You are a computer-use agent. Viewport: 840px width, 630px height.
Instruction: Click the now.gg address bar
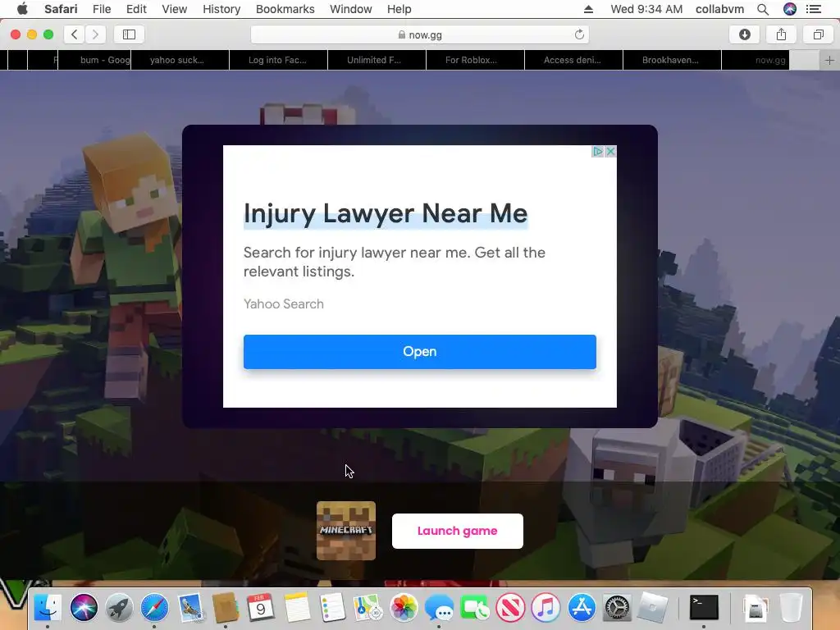pyautogui.click(x=419, y=34)
